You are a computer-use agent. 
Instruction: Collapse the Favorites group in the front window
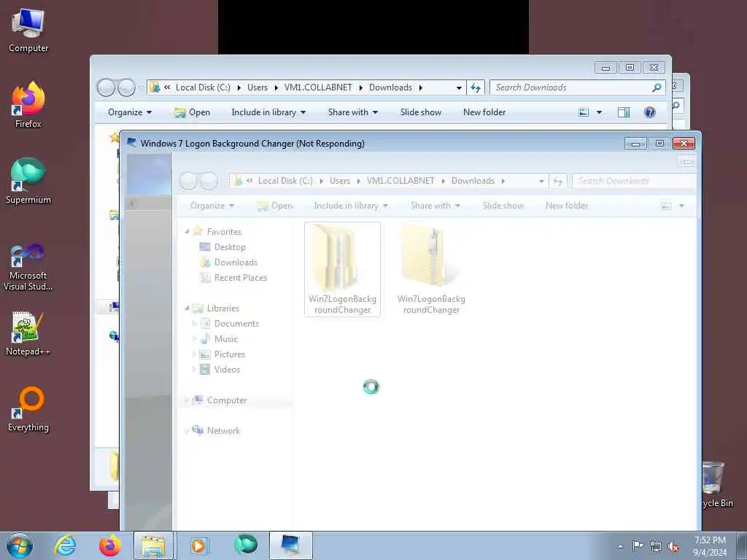pos(187,231)
